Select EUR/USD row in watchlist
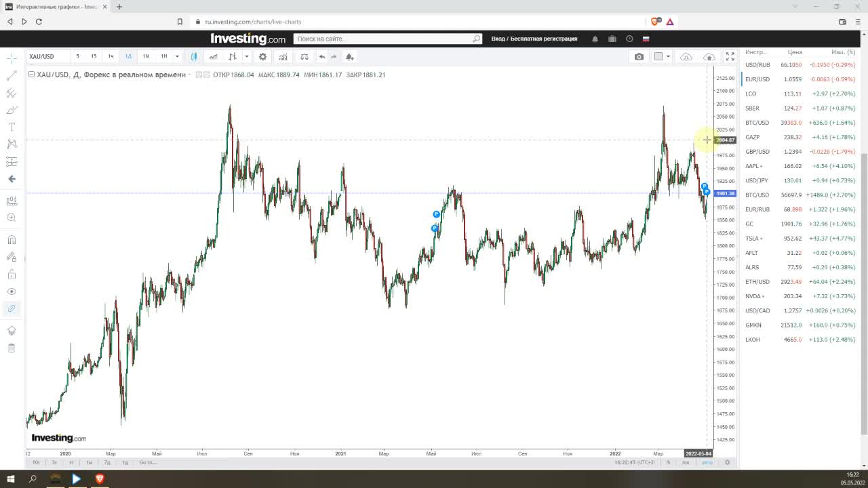The height and width of the screenshot is (488, 868). (800, 79)
